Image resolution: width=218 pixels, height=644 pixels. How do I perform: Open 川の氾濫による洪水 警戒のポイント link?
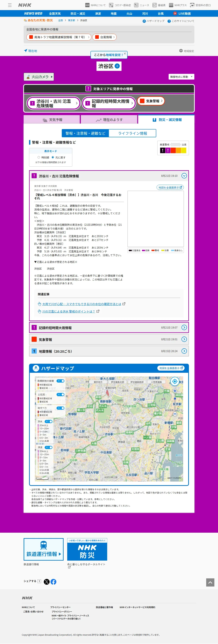click(68, 311)
